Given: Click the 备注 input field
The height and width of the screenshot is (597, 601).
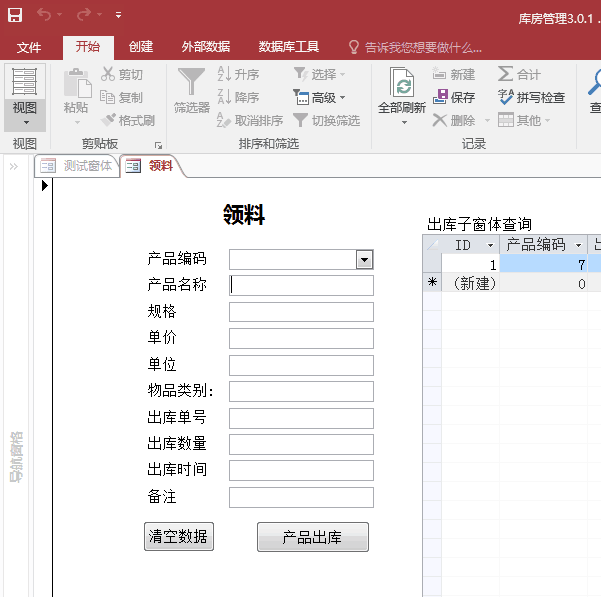Looking at the screenshot, I should [x=301, y=497].
